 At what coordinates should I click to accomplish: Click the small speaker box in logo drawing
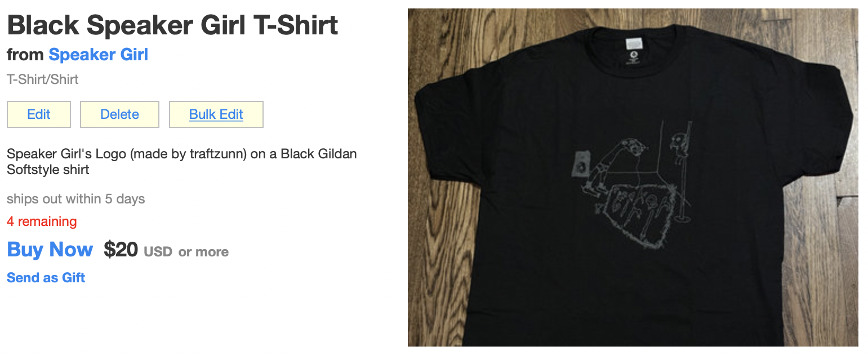[x=580, y=163]
